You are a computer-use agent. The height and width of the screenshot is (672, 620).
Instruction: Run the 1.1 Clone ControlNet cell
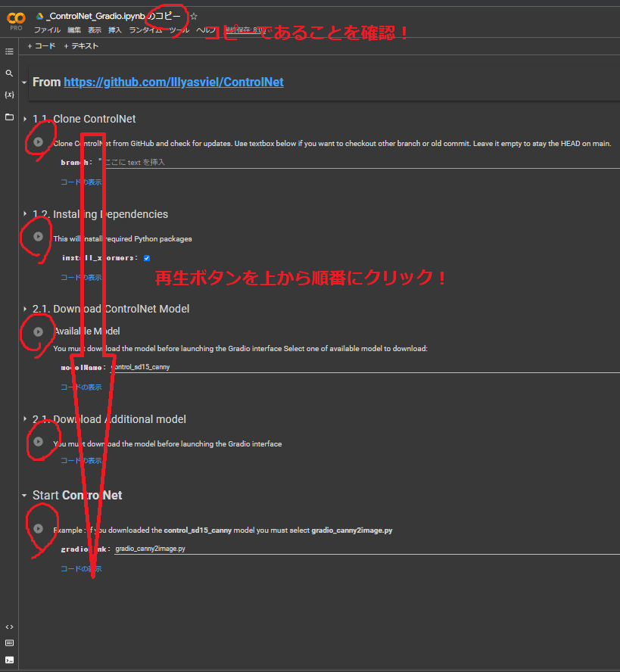tap(38, 142)
